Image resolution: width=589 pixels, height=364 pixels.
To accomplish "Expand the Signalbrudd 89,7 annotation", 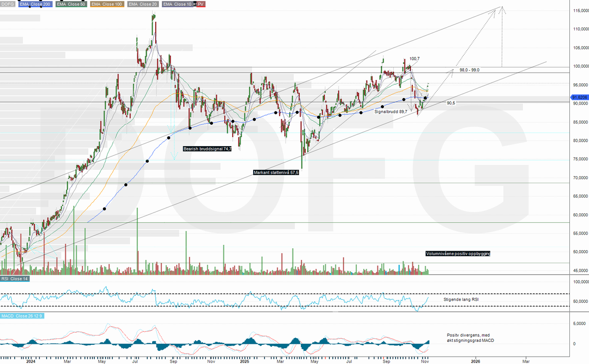I will 390,112.
